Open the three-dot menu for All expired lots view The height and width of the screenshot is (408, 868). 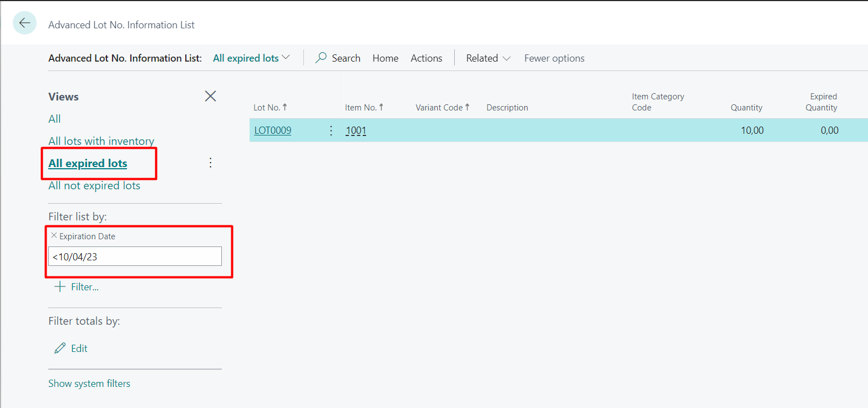point(210,163)
